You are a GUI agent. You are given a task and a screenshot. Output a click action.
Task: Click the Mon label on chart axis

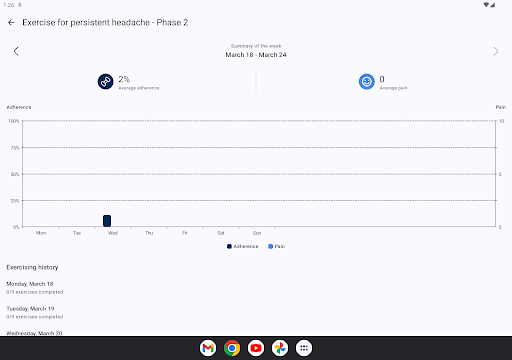click(41, 233)
